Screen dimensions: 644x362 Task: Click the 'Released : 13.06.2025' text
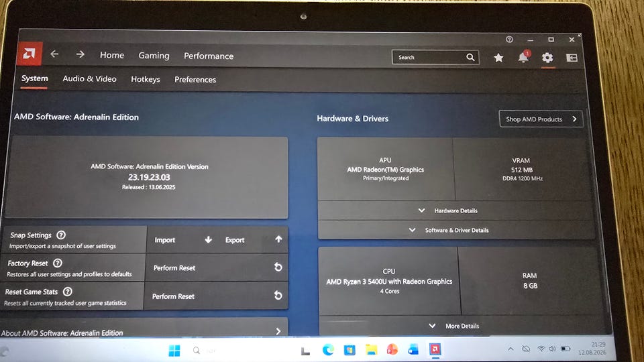pyautogui.click(x=148, y=187)
